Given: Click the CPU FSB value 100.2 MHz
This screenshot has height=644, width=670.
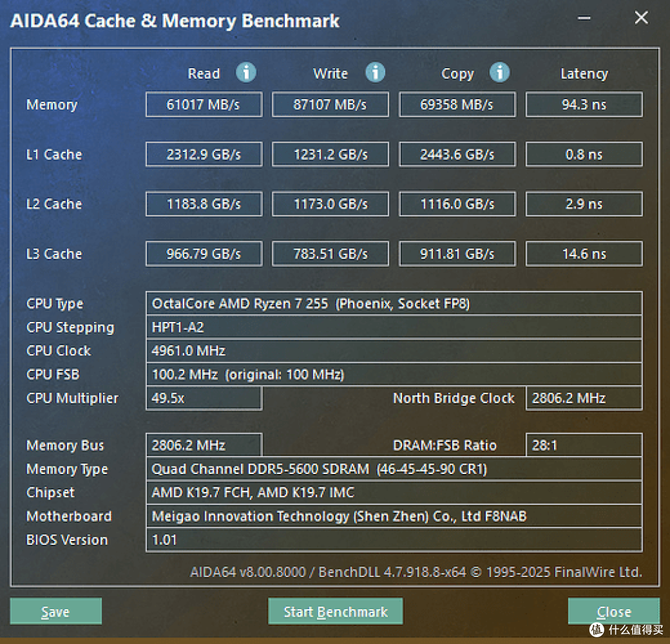Looking at the screenshot, I should pos(394,374).
